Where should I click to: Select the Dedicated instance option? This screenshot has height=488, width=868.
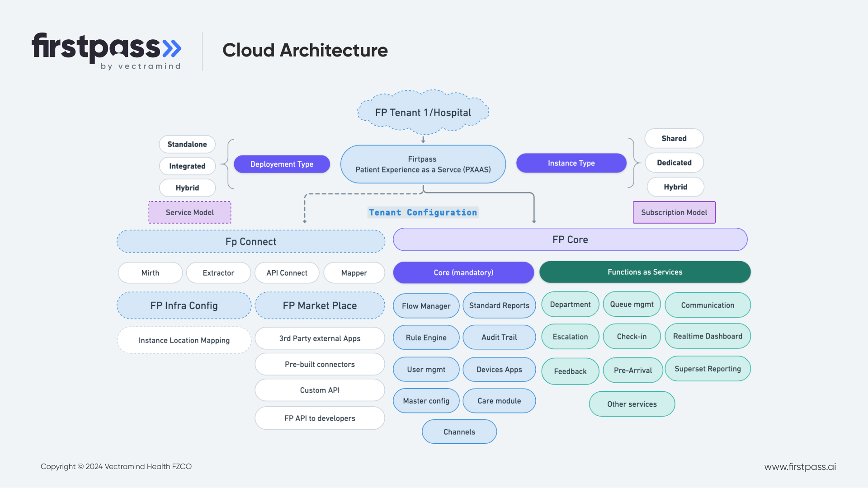click(x=674, y=163)
